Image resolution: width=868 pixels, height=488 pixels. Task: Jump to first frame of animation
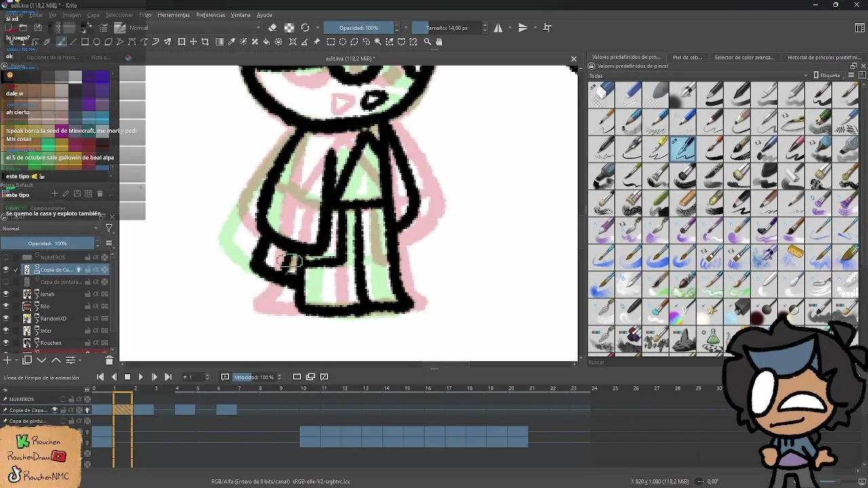pyautogui.click(x=100, y=377)
